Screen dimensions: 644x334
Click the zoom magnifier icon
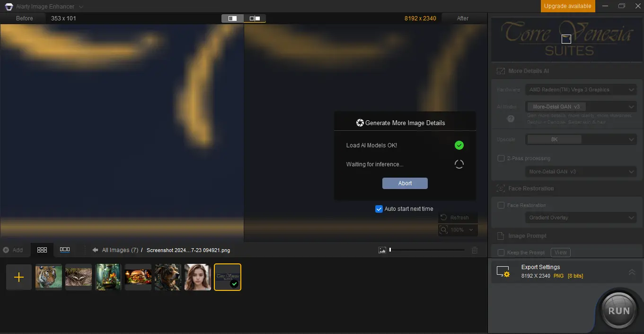click(x=444, y=230)
